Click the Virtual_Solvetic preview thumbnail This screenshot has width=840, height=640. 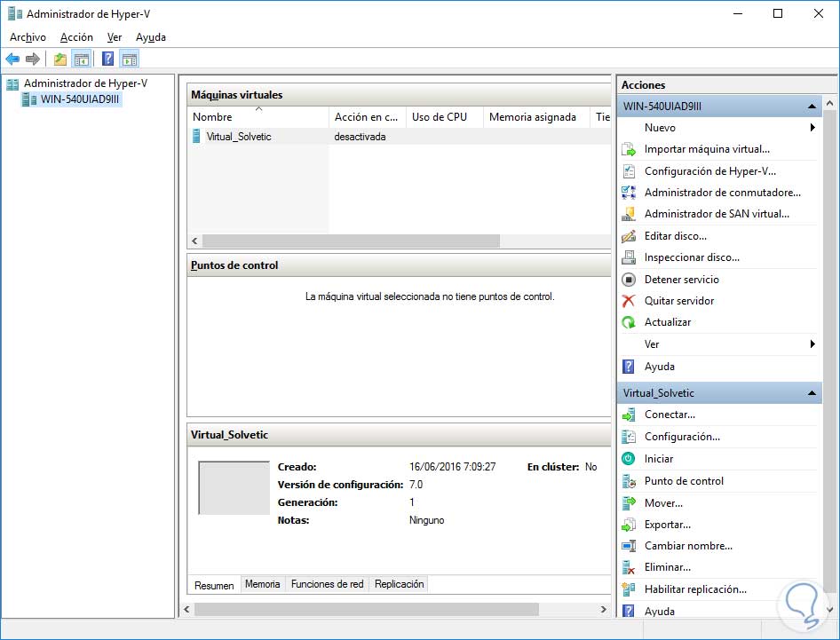[234, 488]
